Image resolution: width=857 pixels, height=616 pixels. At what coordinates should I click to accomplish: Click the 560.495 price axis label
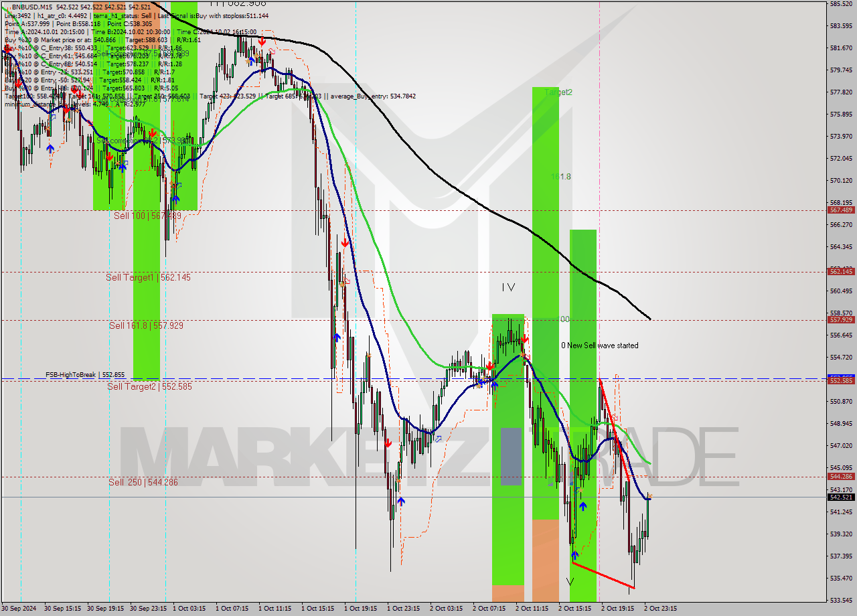click(x=841, y=291)
